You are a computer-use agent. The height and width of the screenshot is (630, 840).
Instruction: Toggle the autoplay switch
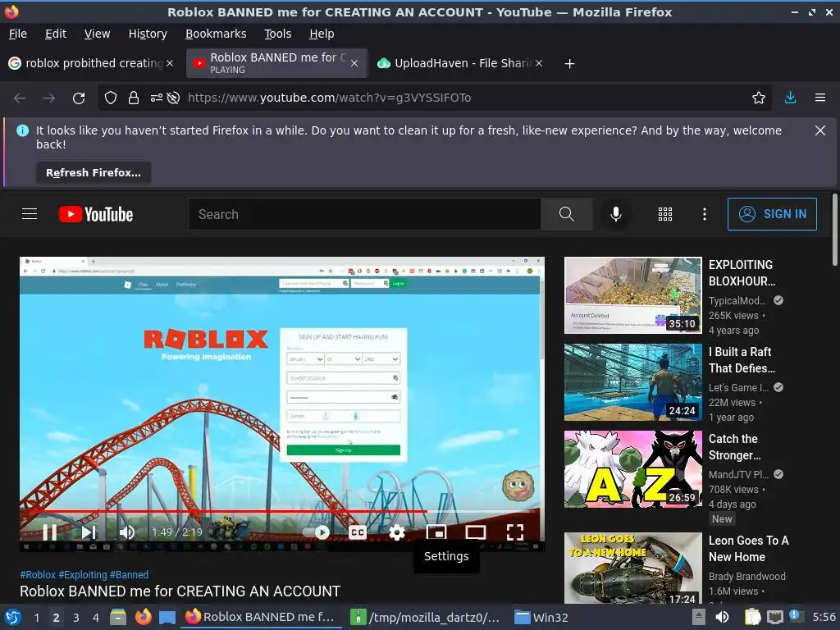pyautogui.click(x=316, y=532)
